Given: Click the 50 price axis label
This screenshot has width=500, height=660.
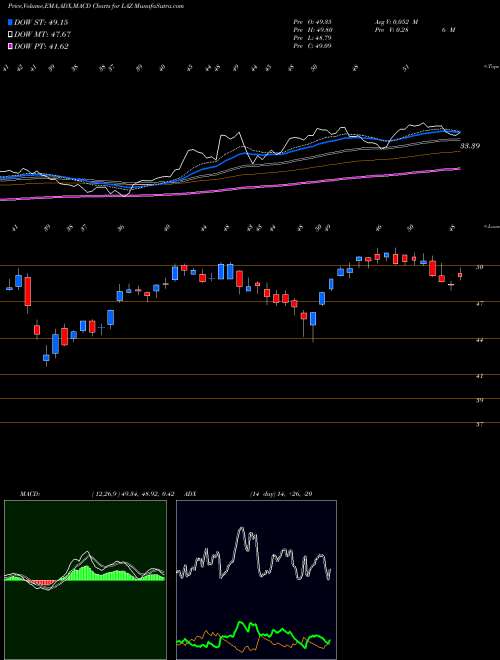Looking at the screenshot, I should click(480, 267).
